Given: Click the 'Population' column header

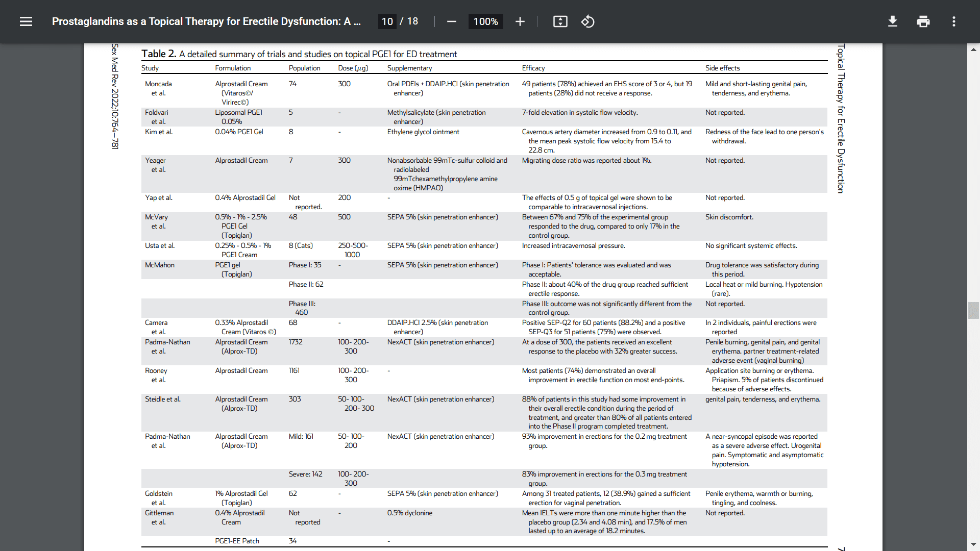Looking at the screenshot, I should pos(304,68).
